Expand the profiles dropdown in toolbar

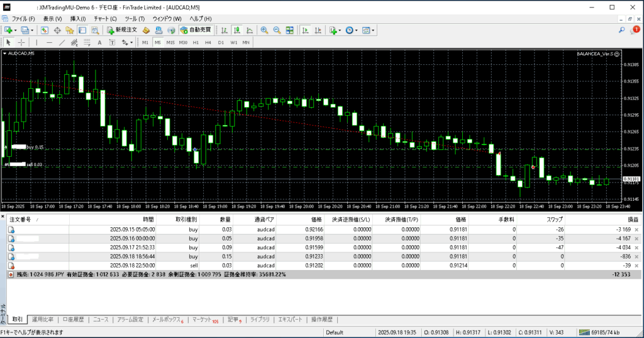pos(31,30)
